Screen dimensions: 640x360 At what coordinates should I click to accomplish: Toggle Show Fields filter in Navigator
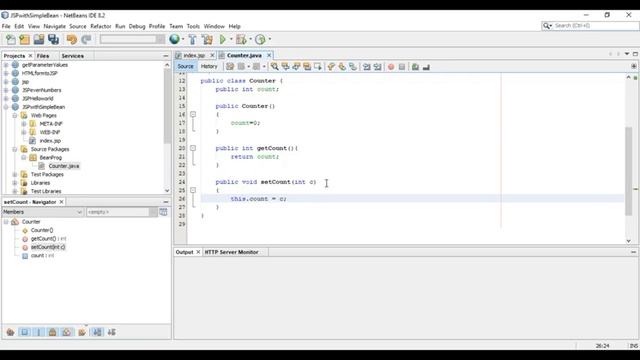tap(24, 332)
